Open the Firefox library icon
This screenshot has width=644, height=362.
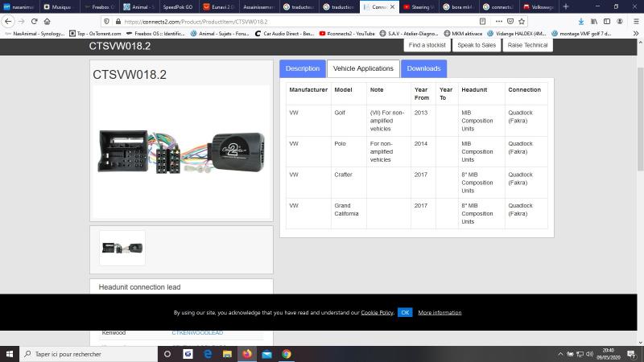(x=594, y=22)
